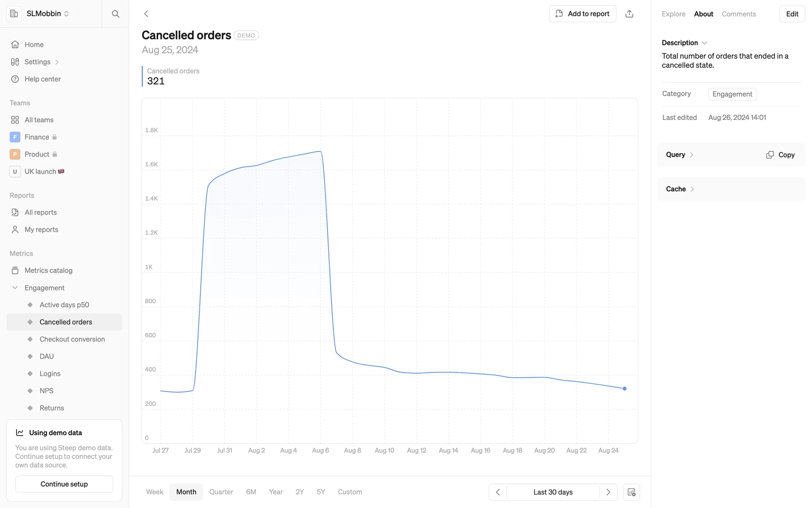Screen dimensions: 812x508
Task: Open the Comments tab
Action: point(738,14)
